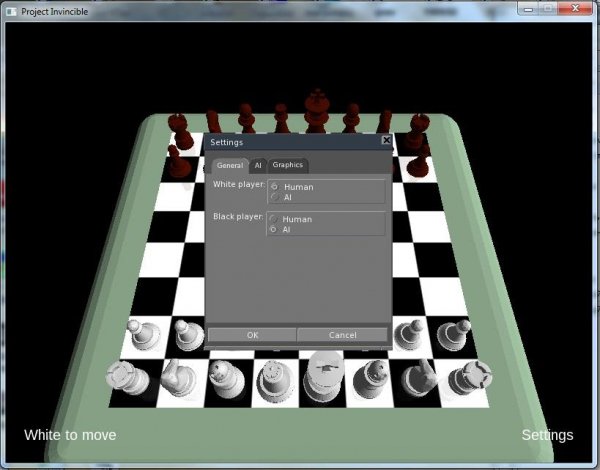Screen dimensions: 600x470
Task: Select the white queen piece
Action: coord(275,381)
